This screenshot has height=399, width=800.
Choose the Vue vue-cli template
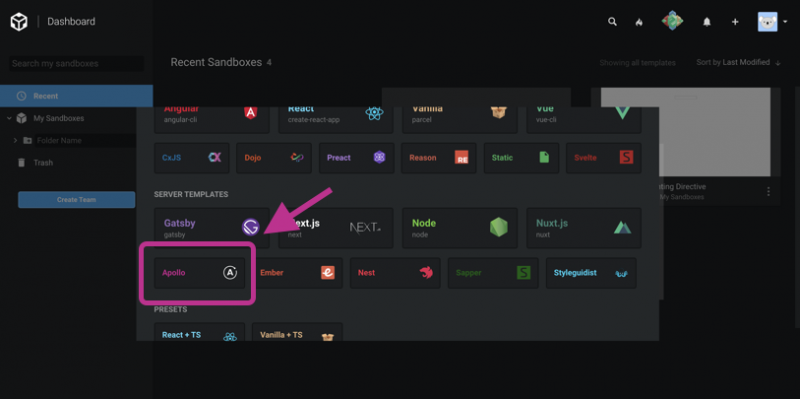tap(584, 120)
